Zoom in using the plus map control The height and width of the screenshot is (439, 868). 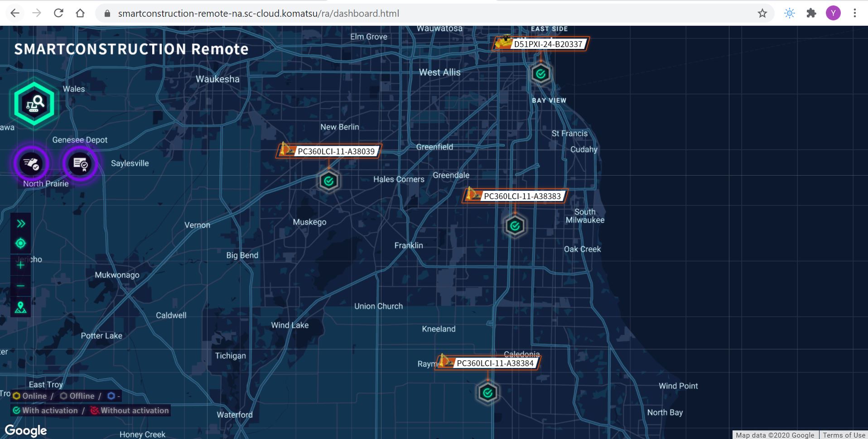click(x=20, y=265)
